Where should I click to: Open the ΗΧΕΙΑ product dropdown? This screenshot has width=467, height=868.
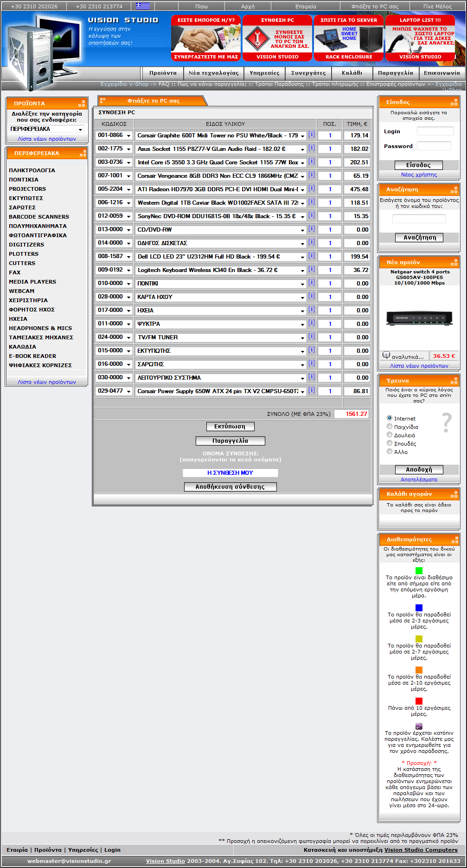pos(221,311)
